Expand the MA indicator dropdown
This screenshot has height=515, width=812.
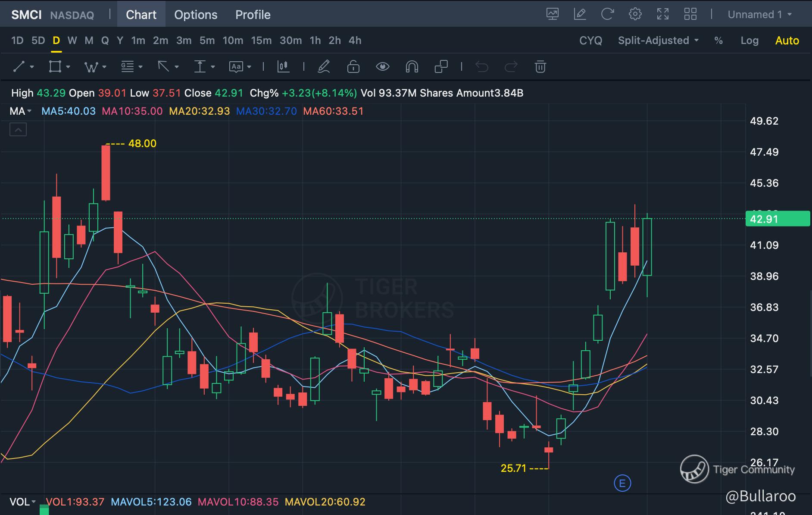21,111
